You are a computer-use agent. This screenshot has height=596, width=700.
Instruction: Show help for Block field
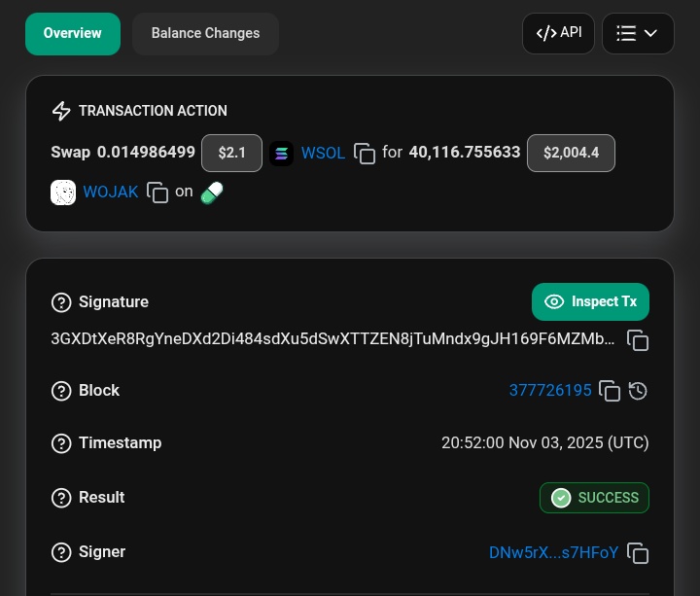click(x=61, y=391)
